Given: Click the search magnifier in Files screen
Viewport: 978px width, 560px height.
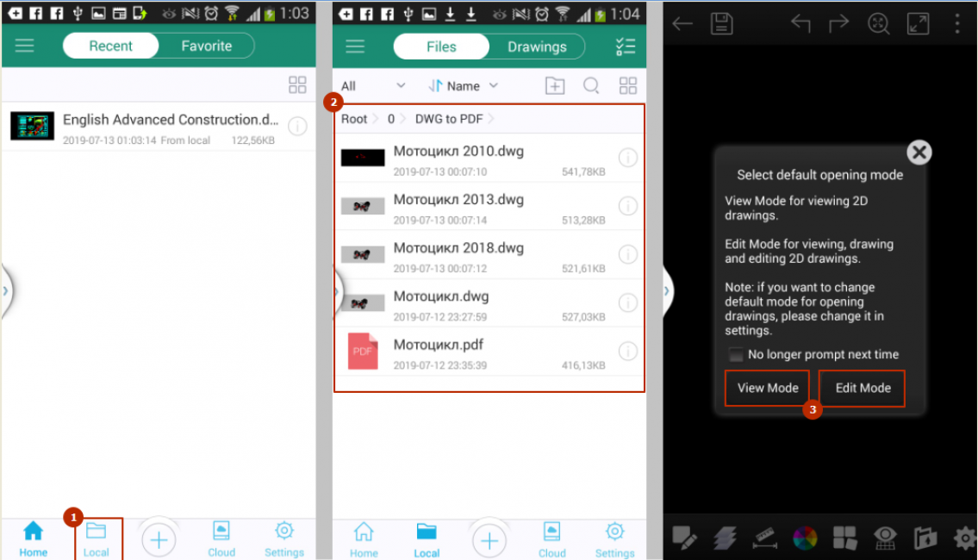Looking at the screenshot, I should point(591,85).
